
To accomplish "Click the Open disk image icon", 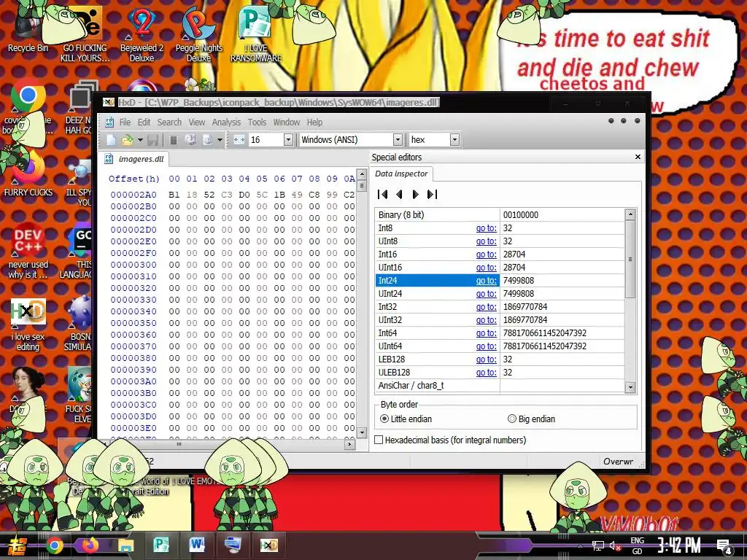I will [x=207, y=139].
